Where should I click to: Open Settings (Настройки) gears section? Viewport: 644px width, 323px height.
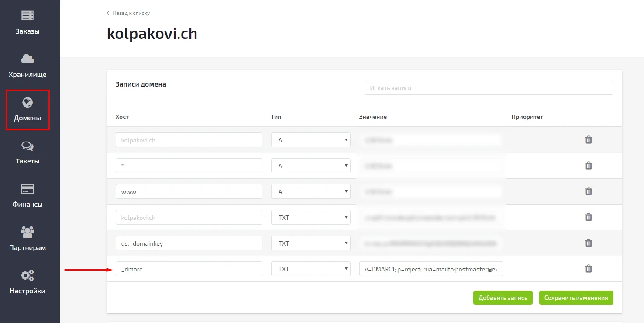click(x=28, y=282)
